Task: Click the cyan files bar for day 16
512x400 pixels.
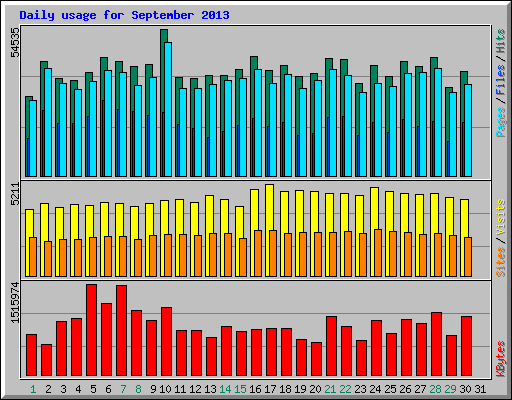Action: tap(258, 123)
